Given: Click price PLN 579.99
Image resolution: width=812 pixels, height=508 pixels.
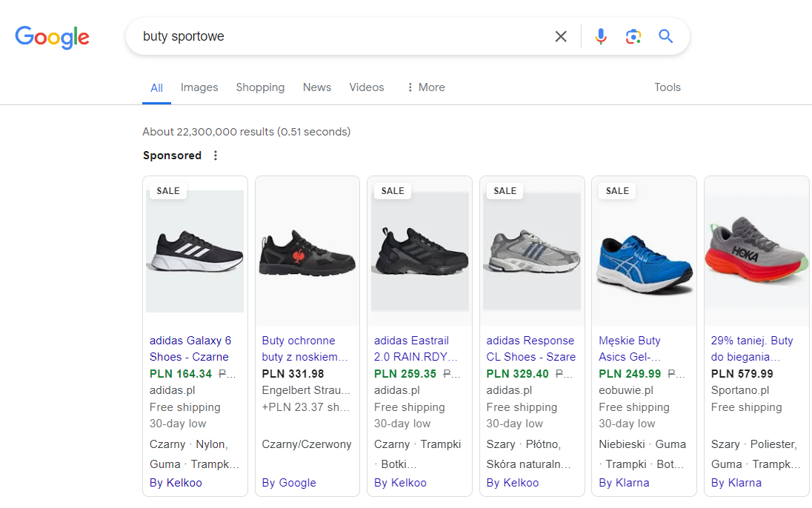Looking at the screenshot, I should pos(742,373).
